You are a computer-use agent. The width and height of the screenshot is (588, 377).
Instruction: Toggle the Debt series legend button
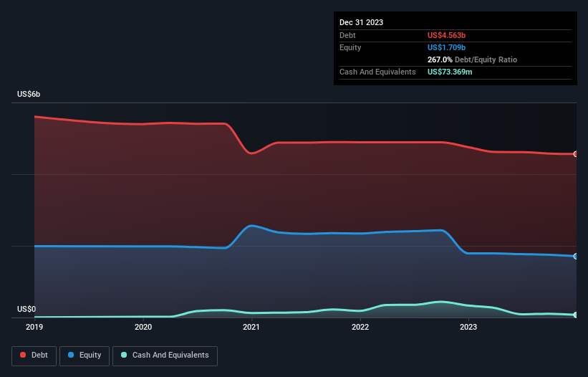click(34, 355)
